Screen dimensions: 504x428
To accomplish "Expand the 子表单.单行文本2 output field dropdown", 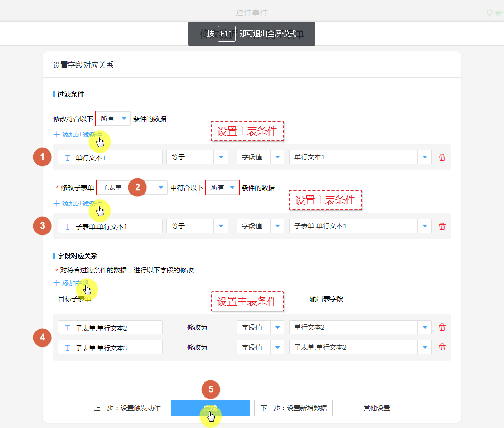I will (425, 347).
